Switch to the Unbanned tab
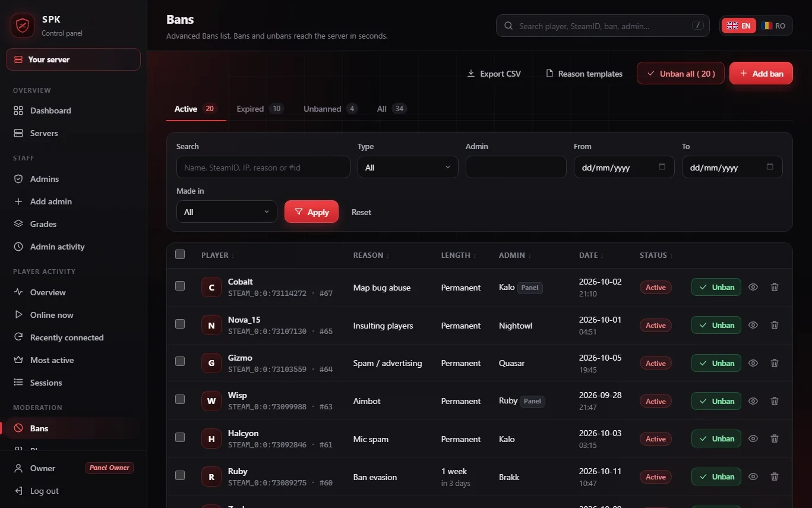 (x=330, y=109)
